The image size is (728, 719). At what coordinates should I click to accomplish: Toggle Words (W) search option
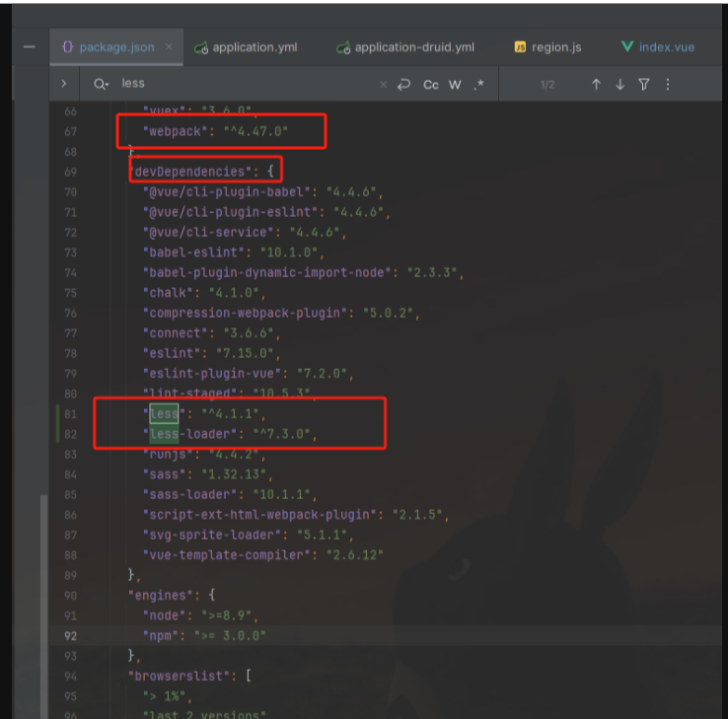[x=455, y=85]
